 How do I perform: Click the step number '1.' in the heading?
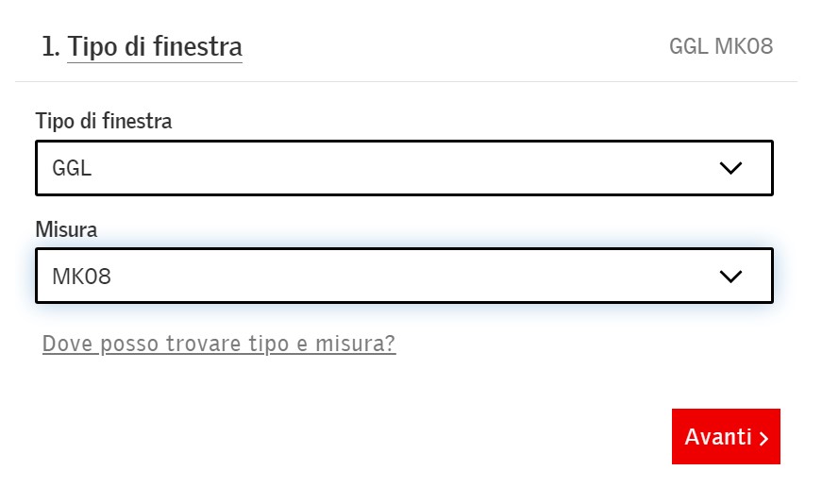click(51, 46)
